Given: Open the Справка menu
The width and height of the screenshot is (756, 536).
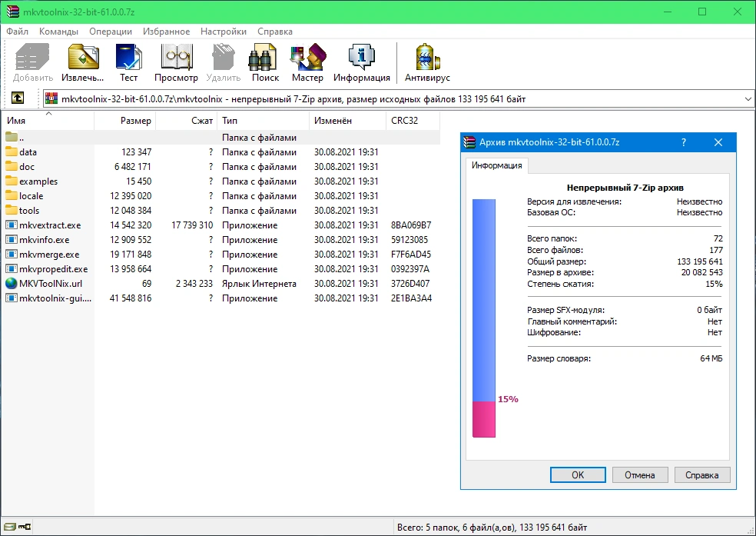Looking at the screenshot, I should [x=275, y=32].
